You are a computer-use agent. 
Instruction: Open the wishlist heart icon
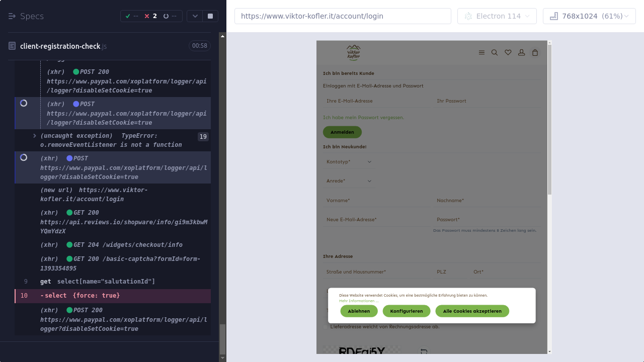508,52
